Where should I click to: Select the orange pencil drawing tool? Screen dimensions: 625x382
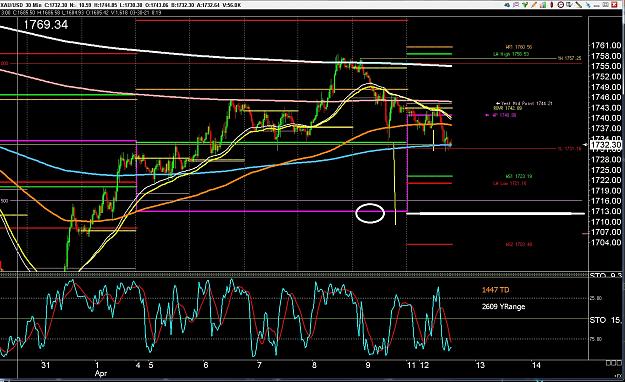click(534, 5)
